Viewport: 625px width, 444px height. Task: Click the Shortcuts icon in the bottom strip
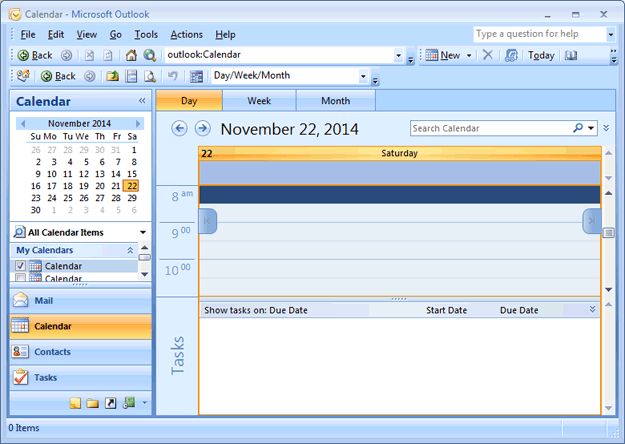110,403
